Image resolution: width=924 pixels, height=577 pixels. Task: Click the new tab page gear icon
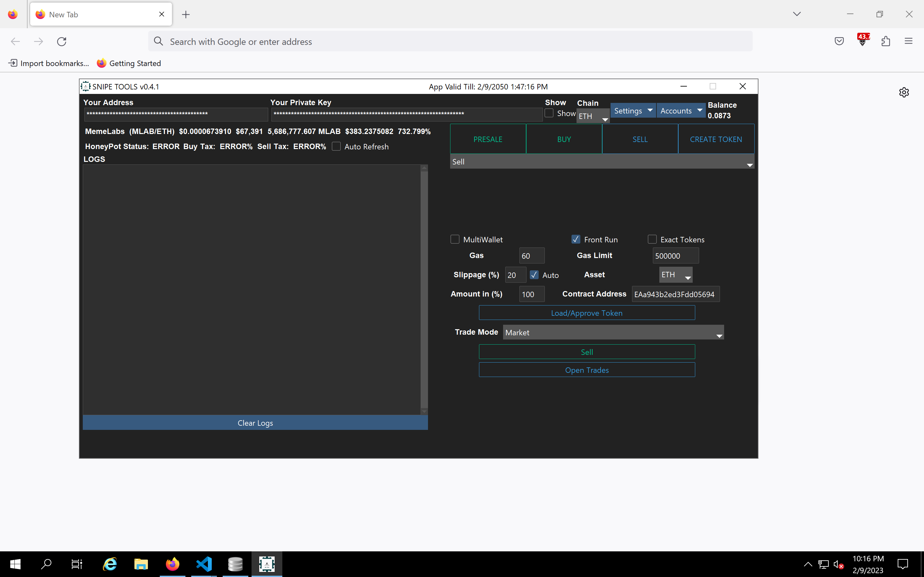tap(904, 92)
